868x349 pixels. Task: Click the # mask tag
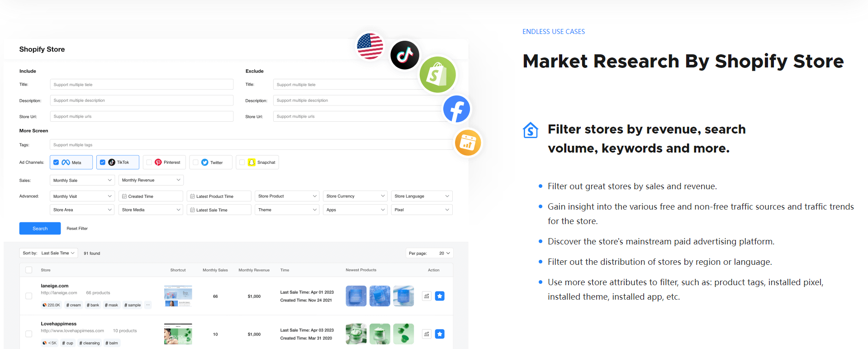[111, 305]
